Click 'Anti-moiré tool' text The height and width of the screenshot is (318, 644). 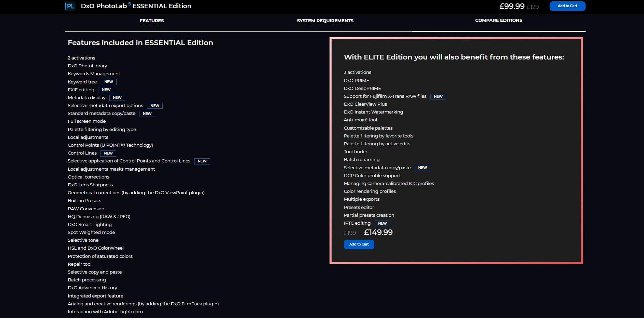pos(360,120)
